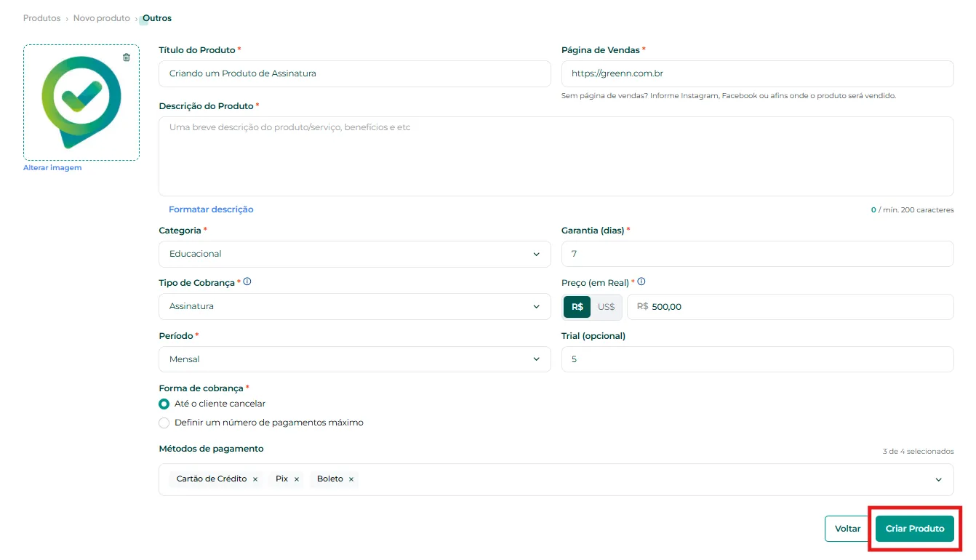Switch currency to R$
This screenshot has height=560, width=976.
(577, 307)
